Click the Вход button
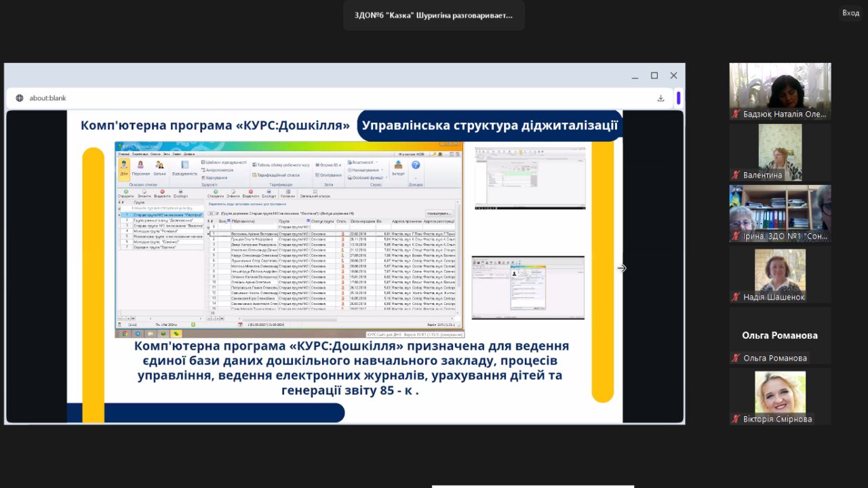 point(850,13)
